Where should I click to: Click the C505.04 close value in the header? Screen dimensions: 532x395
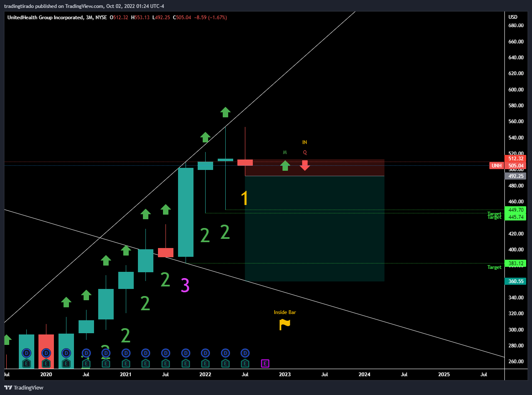tap(182, 18)
